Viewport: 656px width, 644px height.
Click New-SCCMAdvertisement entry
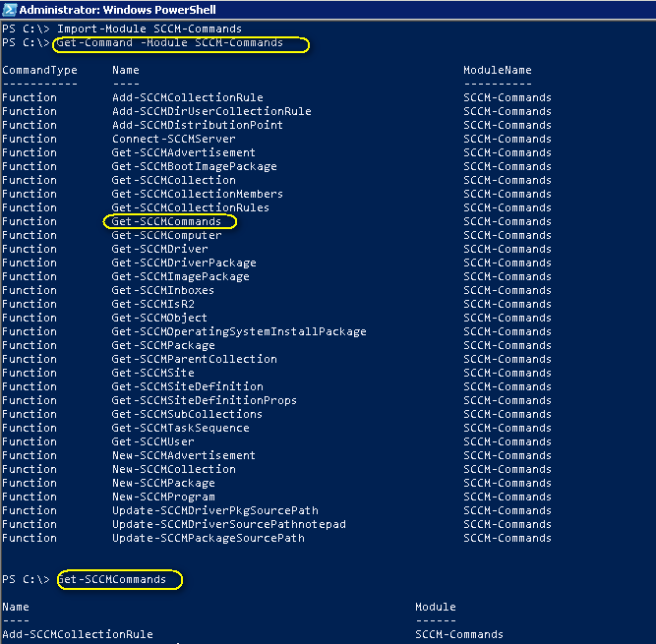coord(184,456)
